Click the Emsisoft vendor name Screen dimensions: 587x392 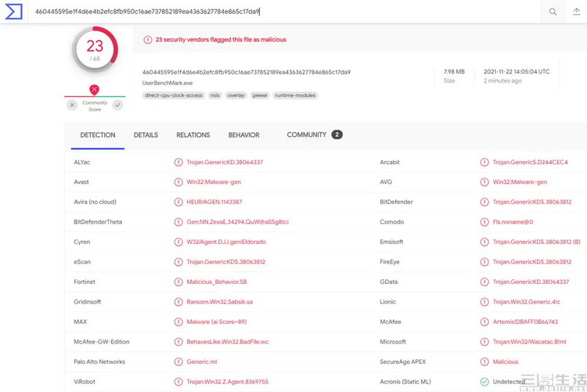point(391,242)
